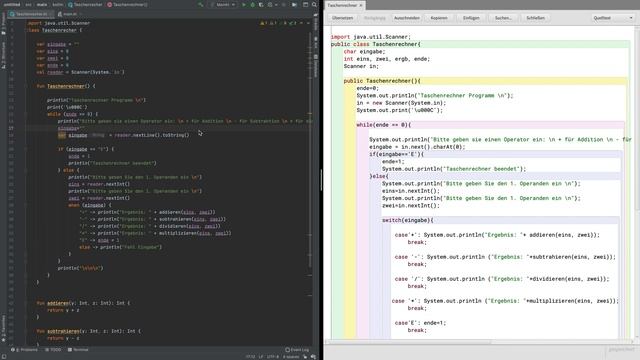Click 'Scanner in;' in BlueJ source

pyautogui.click(x=361, y=67)
